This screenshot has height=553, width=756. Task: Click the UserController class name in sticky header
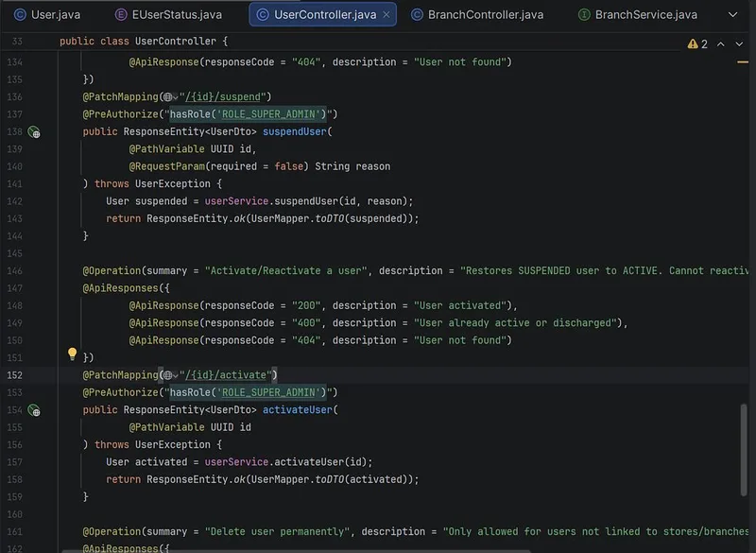point(176,42)
